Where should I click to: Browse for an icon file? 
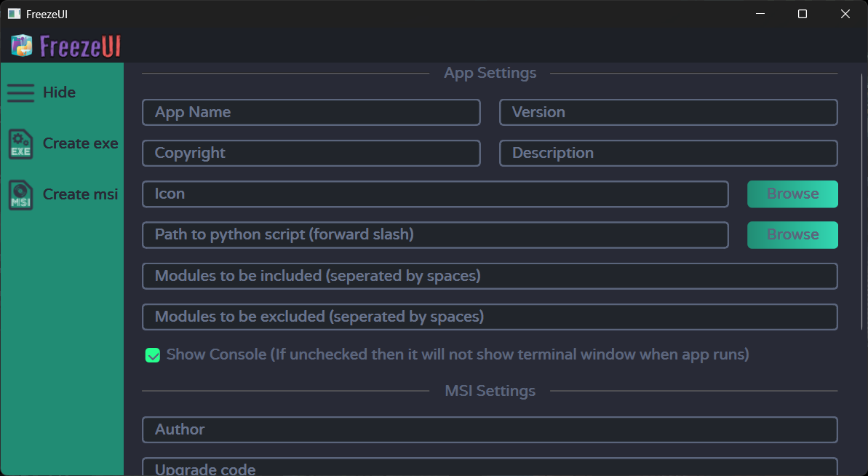coord(792,194)
